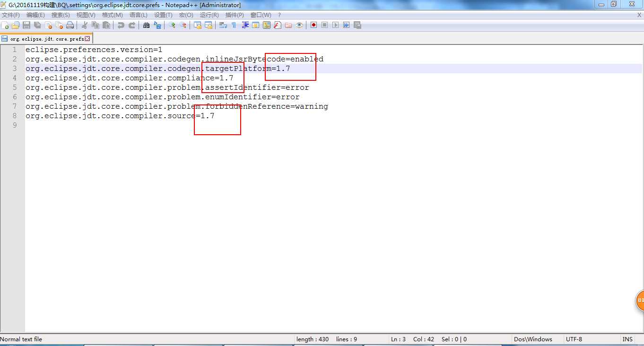Image resolution: width=644 pixels, height=346 pixels.
Task: Click the targetPlatform=1.7 line
Action: tap(158, 69)
